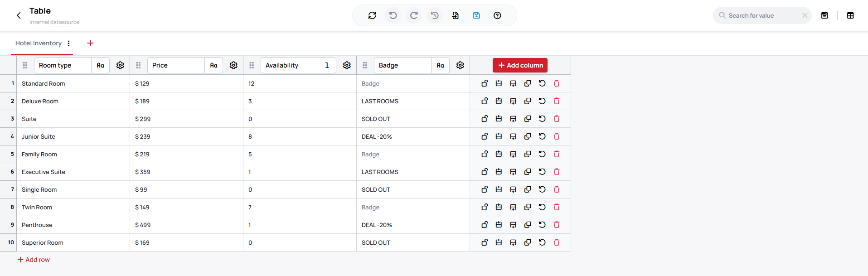
Task: Select the Standard Room cell
Action: point(73,83)
